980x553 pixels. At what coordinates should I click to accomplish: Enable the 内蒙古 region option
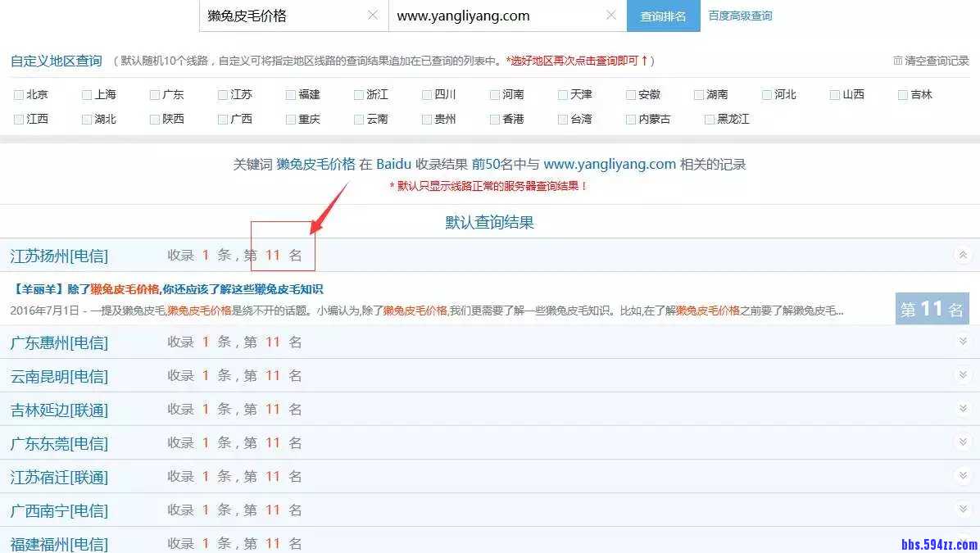(631, 119)
